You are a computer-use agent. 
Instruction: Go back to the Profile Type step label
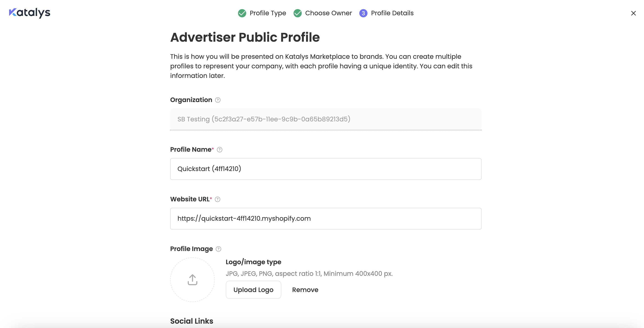coord(268,13)
